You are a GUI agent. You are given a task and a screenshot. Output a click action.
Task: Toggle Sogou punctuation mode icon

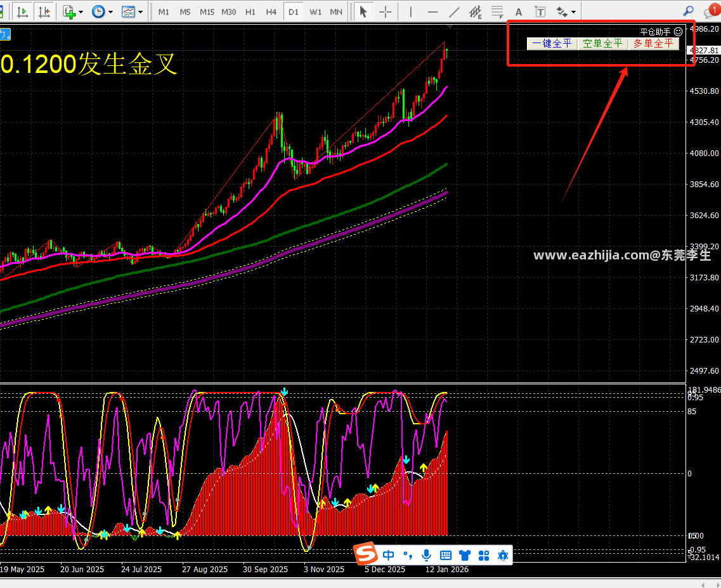click(408, 556)
